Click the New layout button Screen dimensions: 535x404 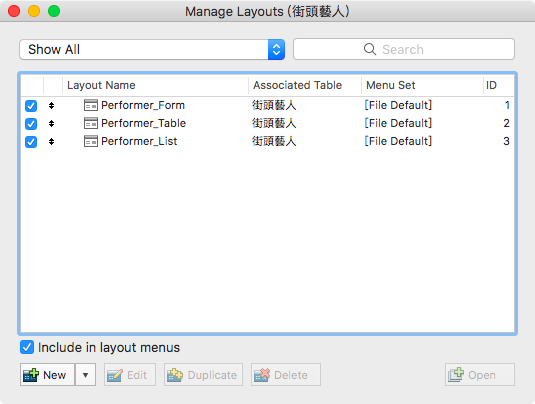click(47, 375)
